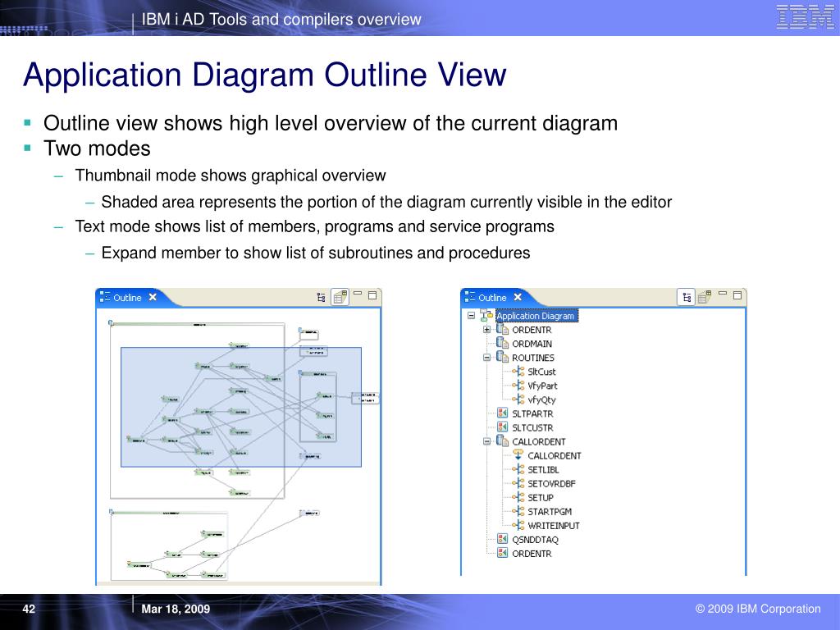The image size is (840, 630).
Task: Minimize the thumbnail Outline view panel
Action: pyautogui.click(x=358, y=293)
